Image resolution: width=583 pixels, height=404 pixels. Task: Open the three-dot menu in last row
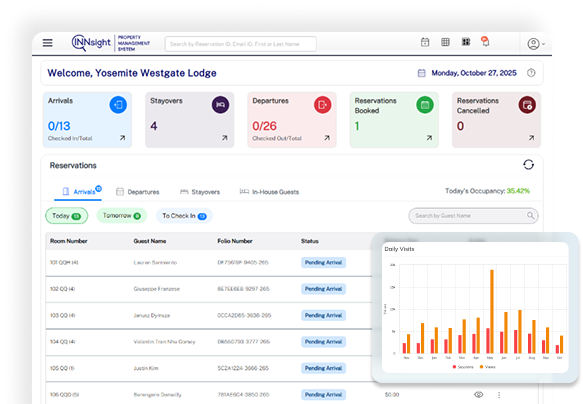pyautogui.click(x=499, y=395)
